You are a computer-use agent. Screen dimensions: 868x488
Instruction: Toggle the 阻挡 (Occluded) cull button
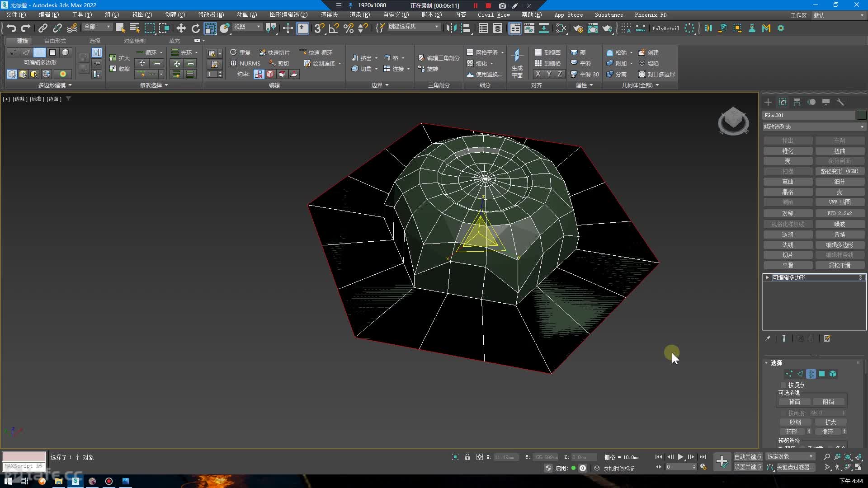tap(828, 402)
